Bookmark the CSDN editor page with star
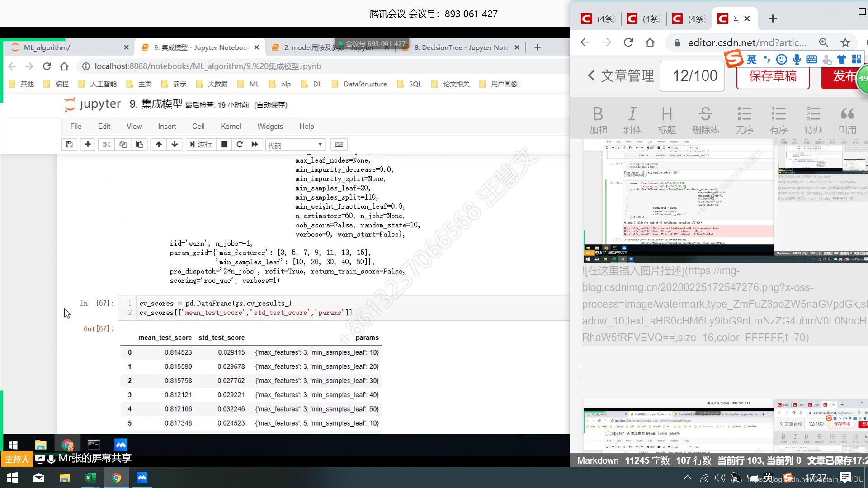 (845, 42)
